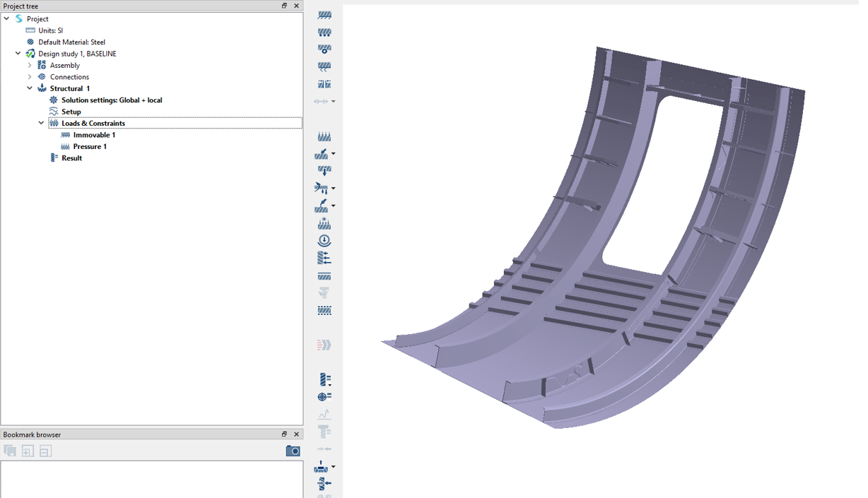
Task: Click the Gravity load toolbar icon
Action: (x=324, y=241)
